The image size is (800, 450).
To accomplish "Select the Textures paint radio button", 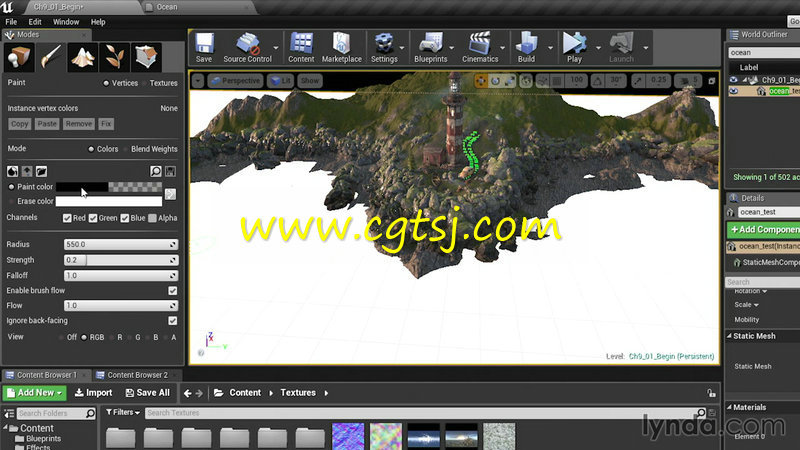I will [145, 83].
